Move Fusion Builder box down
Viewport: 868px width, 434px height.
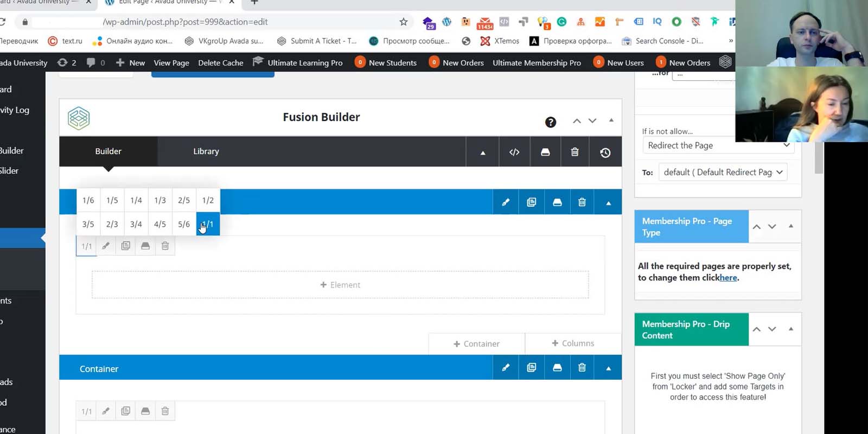click(x=592, y=120)
